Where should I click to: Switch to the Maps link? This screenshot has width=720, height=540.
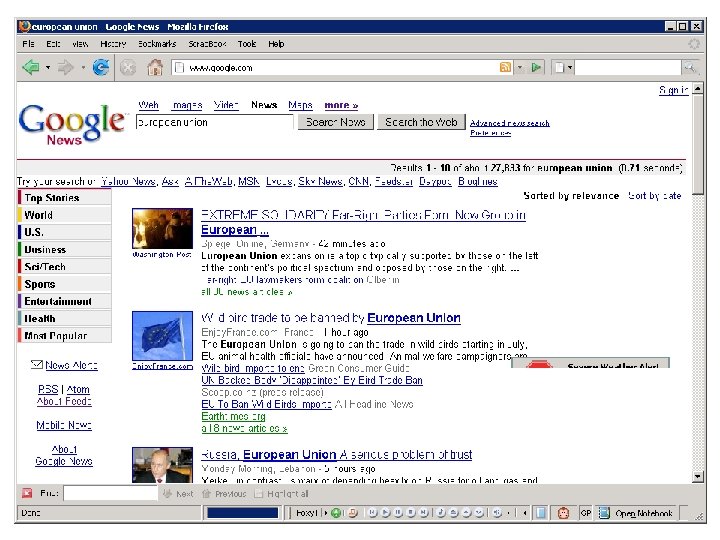pyautogui.click(x=300, y=105)
